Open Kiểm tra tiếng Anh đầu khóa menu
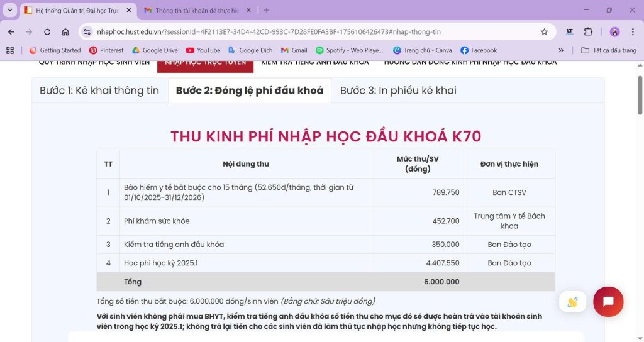Screen dimensions: 644x342 [x=315, y=62]
